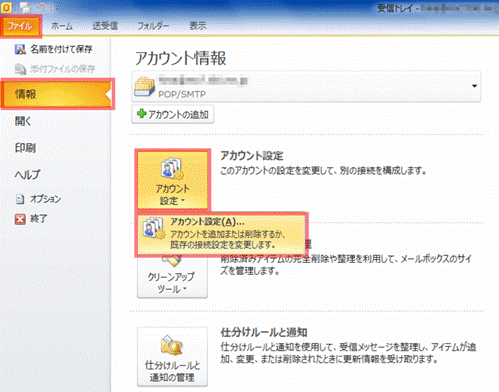Click the 仕分けルールと通知 heading text
499x392 pixels.
point(264,332)
